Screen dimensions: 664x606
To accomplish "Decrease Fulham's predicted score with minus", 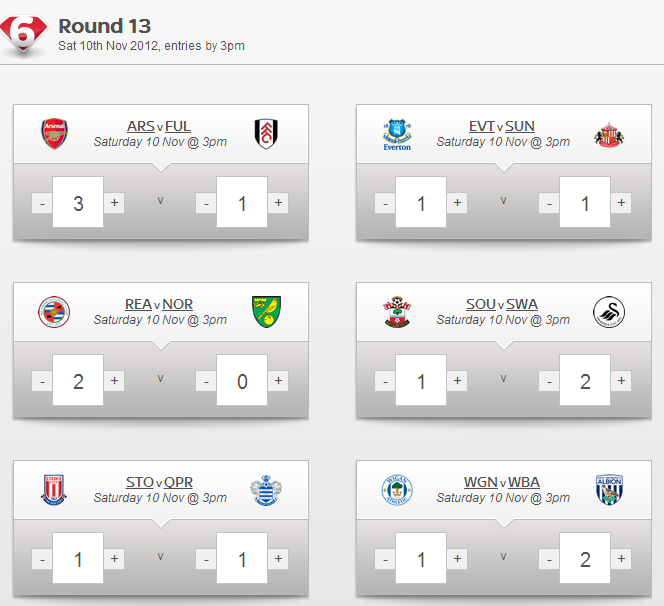I will click(206, 203).
